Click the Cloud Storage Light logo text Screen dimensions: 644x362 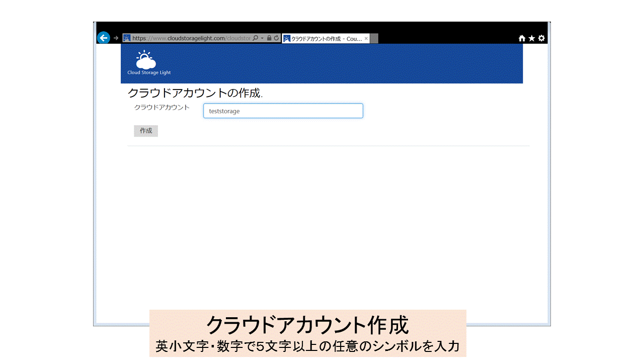(x=149, y=73)
